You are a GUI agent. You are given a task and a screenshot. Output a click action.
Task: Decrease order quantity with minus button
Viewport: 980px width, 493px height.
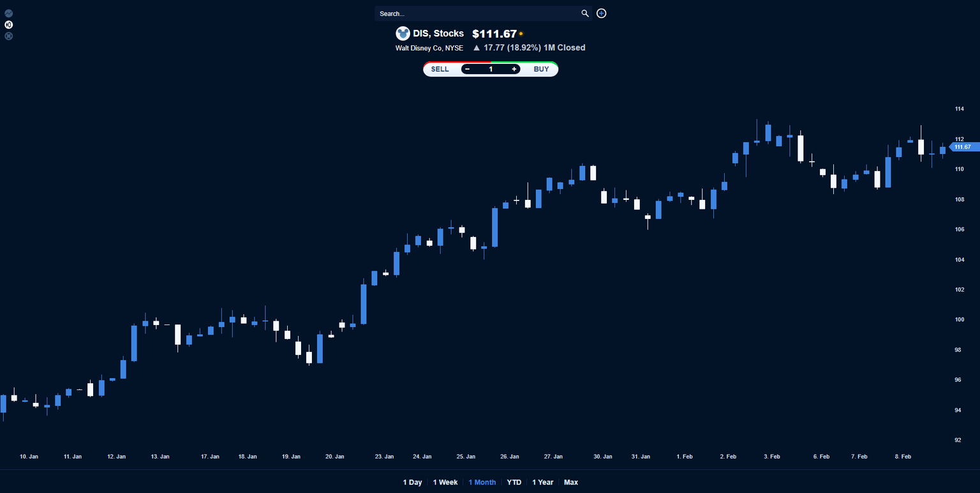(468, 69)
